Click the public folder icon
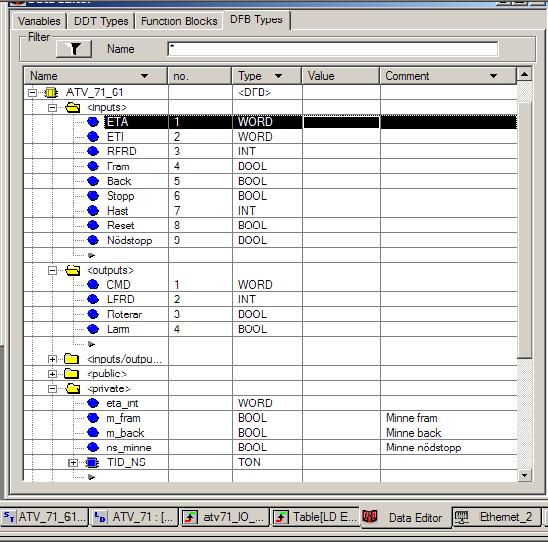Viewport: 548px width, 542px height. pos(72,374)
